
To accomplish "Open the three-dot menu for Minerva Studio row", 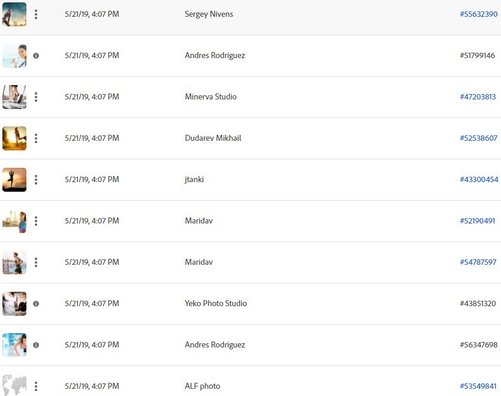I will pos(36,97).
